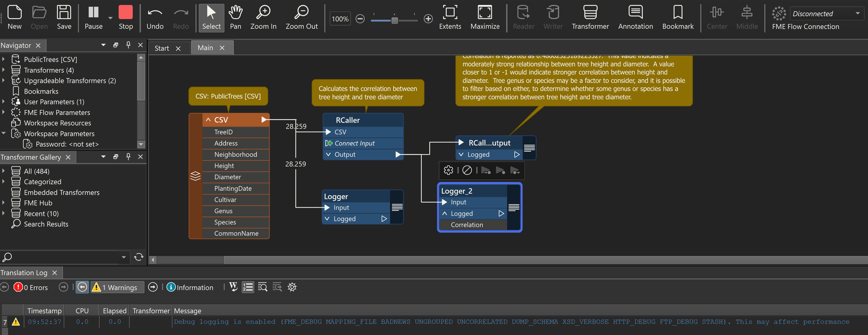
Task: Click the zoom plus button
Action: coord(428,19)
